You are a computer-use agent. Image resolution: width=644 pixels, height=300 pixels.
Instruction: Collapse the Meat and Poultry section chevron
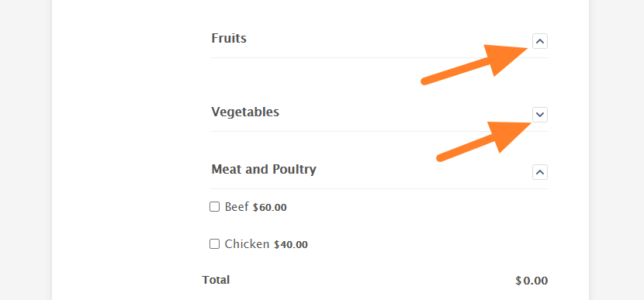(x=540, y=172)
